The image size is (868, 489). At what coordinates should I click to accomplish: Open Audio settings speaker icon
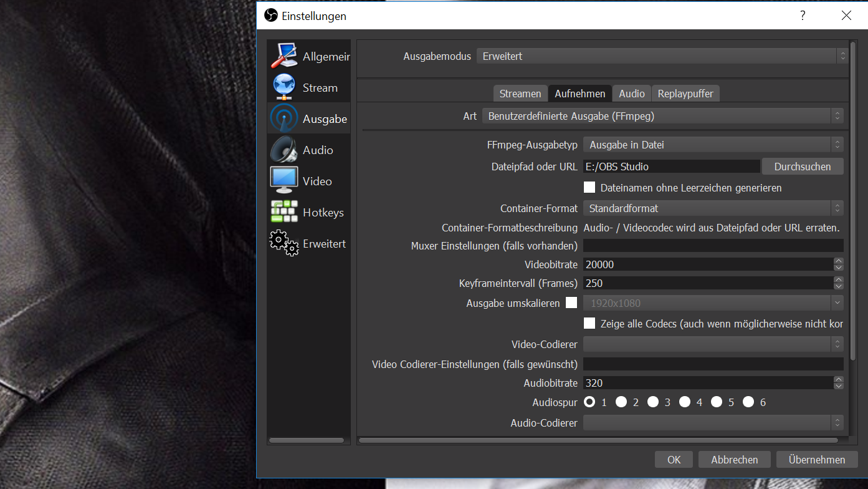tap(284, 150)
